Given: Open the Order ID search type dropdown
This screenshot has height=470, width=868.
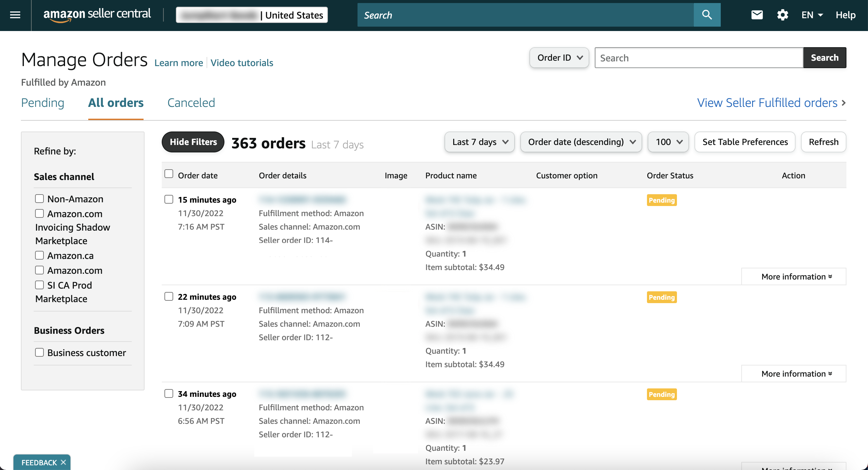Looking at the screenshot, I should (x=559, y=58).
